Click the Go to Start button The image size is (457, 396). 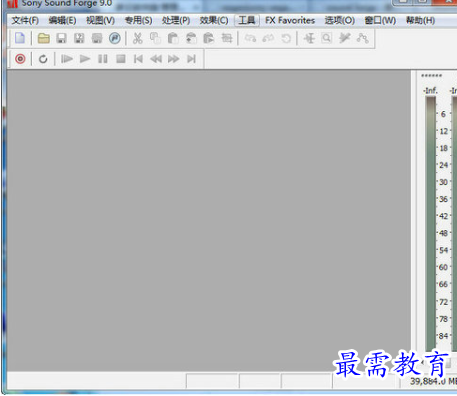click(x=138, y=59)
